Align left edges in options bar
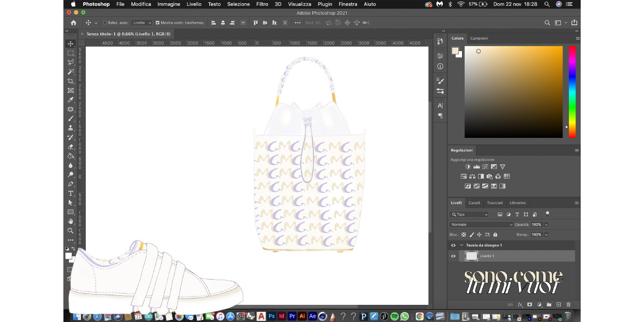 pyautogui.click(x=214, y=23)
